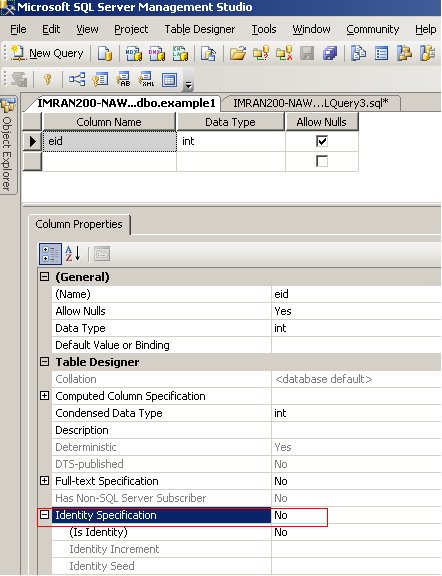Expand Computed Column Specification

pyautogui.click(x=44, y=396)
